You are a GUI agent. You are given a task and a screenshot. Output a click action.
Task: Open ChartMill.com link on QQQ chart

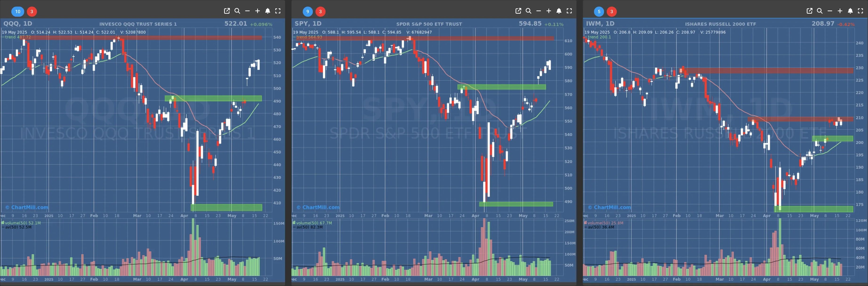27,207
